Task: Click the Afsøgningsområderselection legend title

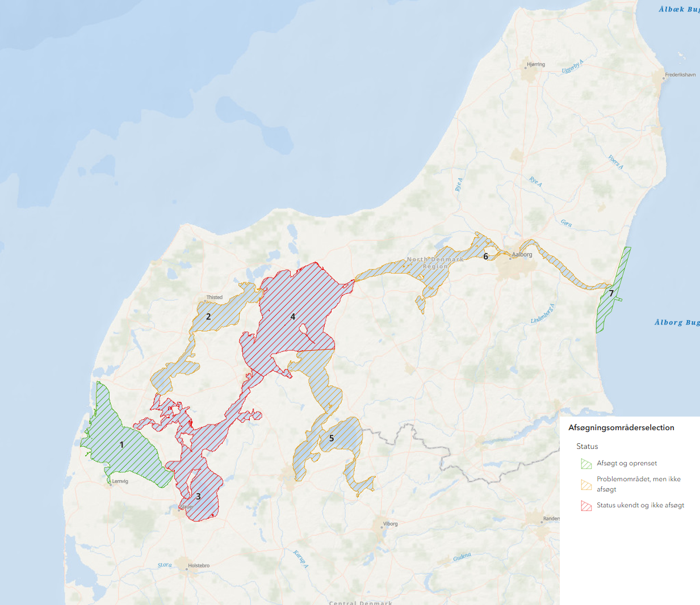Action: (x=621, y=427)
